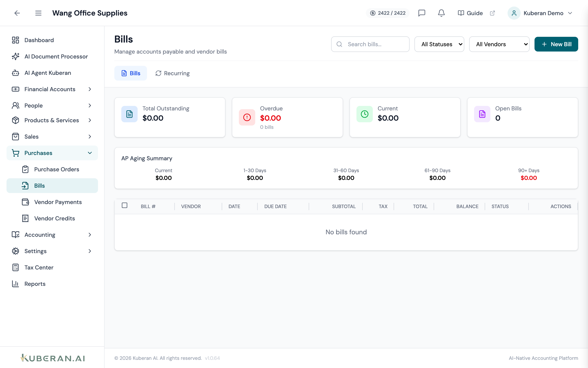Toggle the hamburger menu icon
The image size is (588, 368).
click(x=38, y=13)
